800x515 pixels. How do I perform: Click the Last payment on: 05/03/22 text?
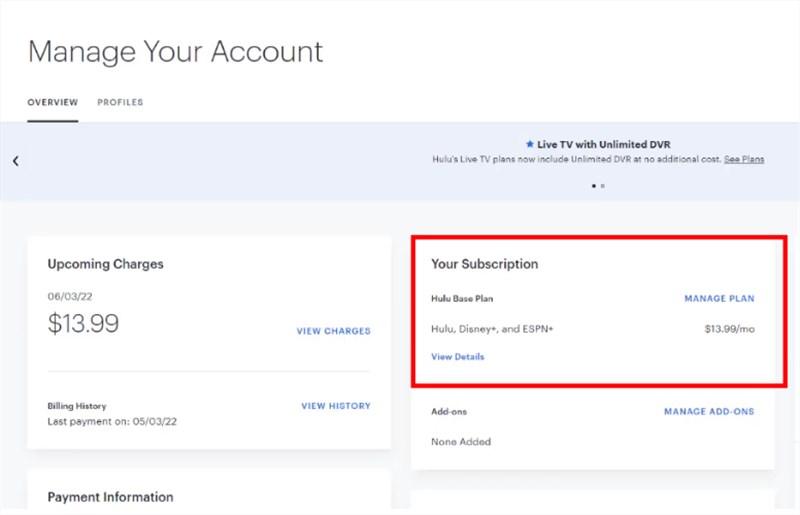112,422
